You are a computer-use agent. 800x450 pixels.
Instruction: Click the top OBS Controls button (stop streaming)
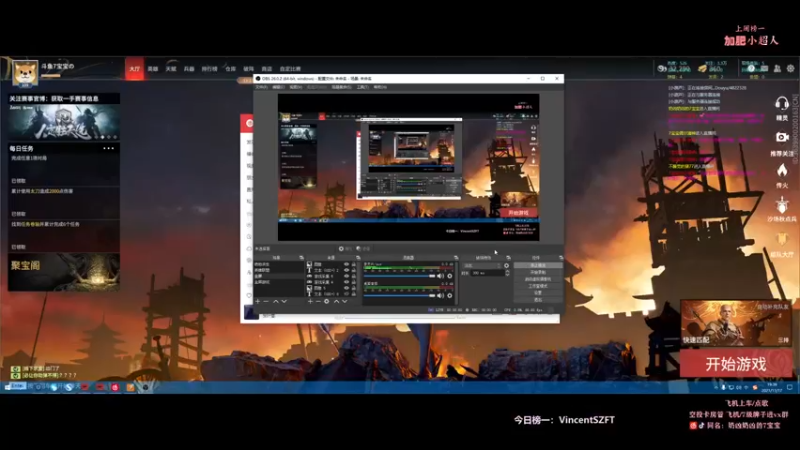538,265
